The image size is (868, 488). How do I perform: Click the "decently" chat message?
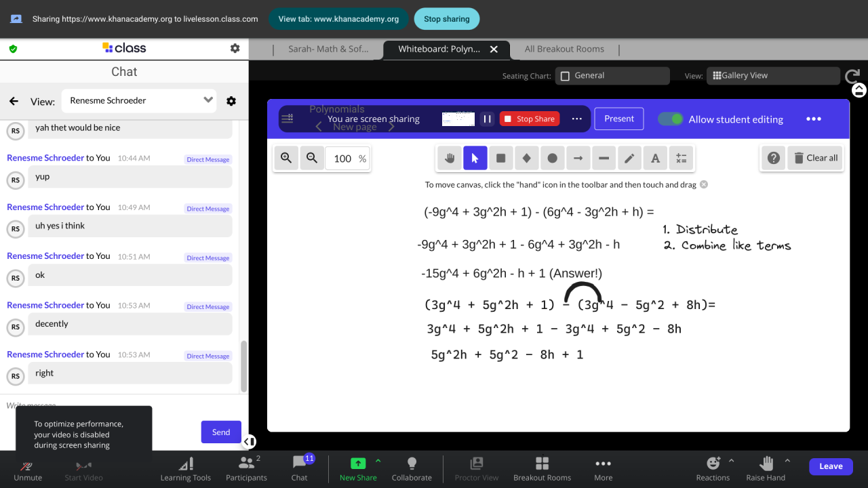pos(130,324)
